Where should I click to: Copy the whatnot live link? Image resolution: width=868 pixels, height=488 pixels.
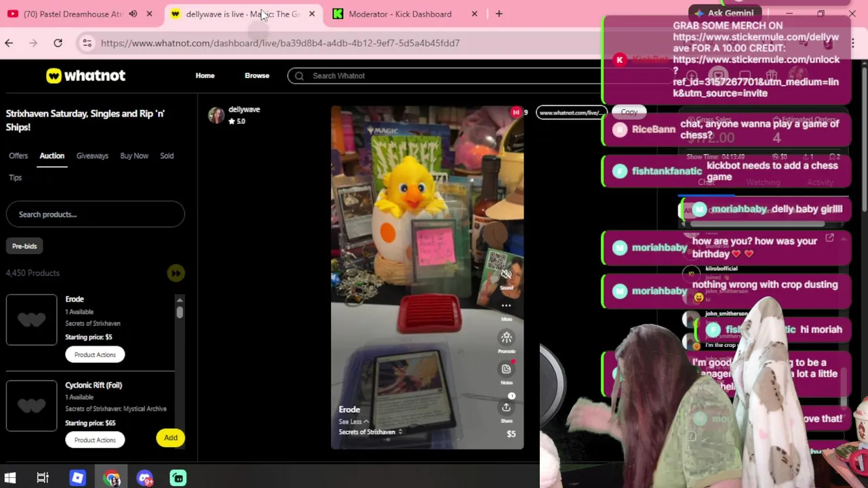(629, 113)
